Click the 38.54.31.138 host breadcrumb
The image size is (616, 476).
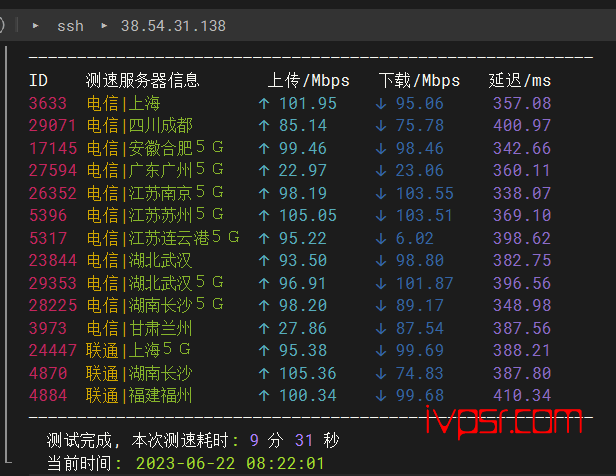click(x=173, y=26)
